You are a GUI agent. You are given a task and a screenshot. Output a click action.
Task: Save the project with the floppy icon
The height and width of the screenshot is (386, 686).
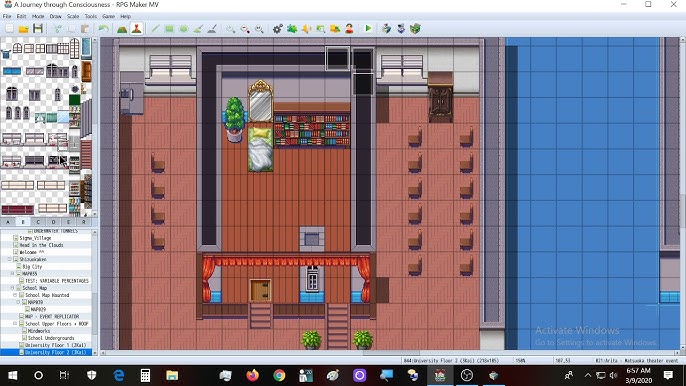coord(38,29)
